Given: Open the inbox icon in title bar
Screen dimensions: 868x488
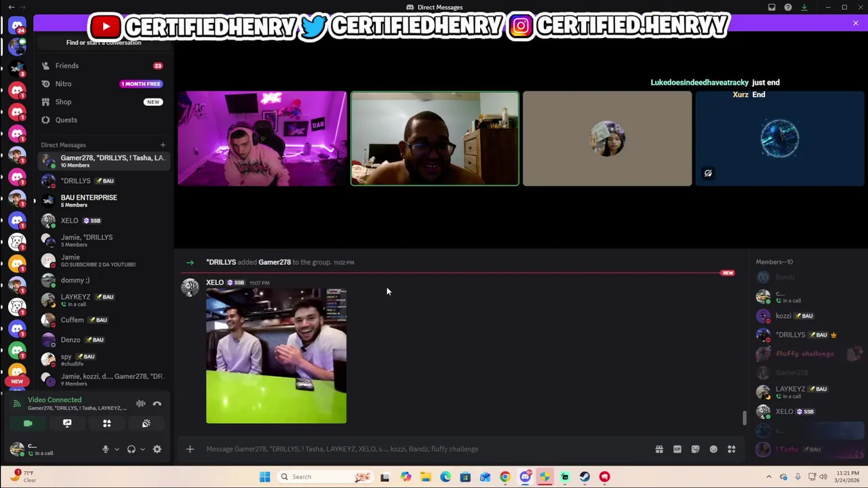Looking at the screenshot, I should (772, 7).
